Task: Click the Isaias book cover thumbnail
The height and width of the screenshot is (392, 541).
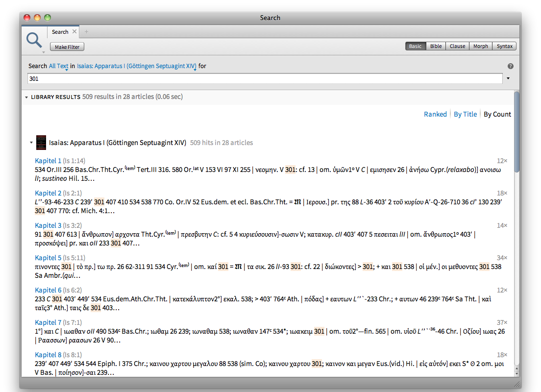Action: pyautogui.click(x=41, y=143)
